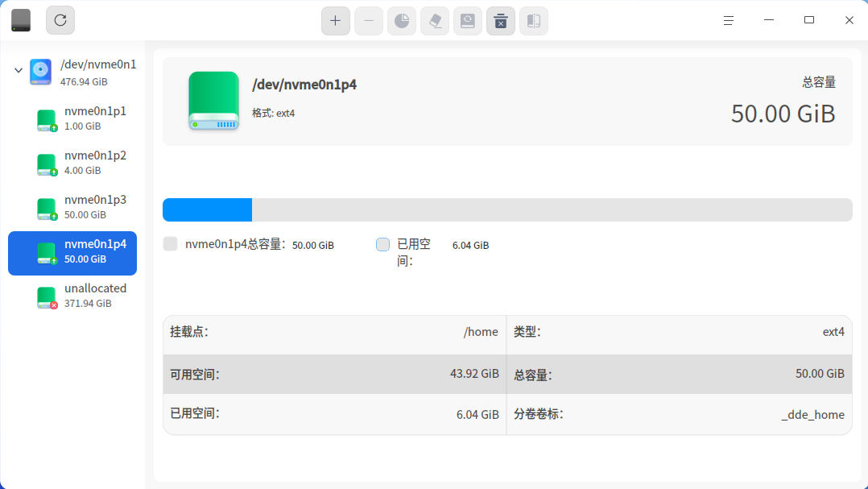Image resolution: width=868 pixels, height=489 pixels.
Task: Format partition with the eraser icon
Action: (435, 21)
